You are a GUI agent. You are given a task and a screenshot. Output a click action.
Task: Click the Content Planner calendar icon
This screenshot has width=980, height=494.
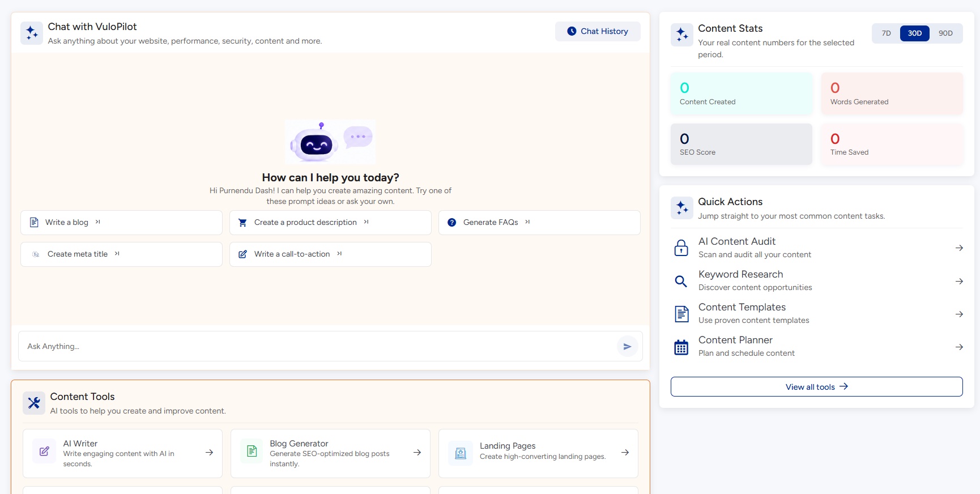point(681,347)
